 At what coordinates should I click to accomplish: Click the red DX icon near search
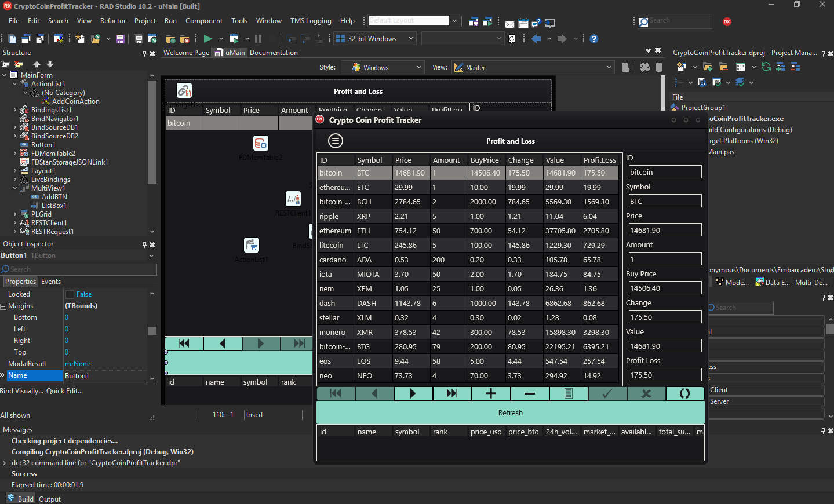727,21
